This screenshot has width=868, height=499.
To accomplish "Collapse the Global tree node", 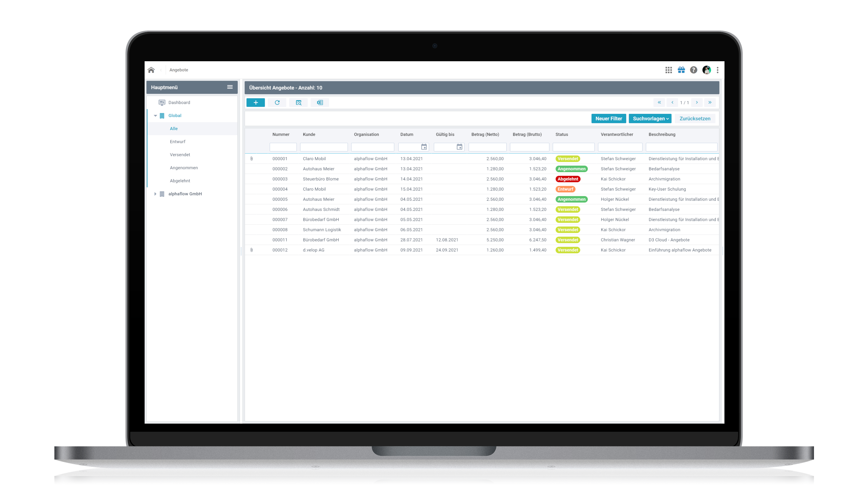I will 155,116.
